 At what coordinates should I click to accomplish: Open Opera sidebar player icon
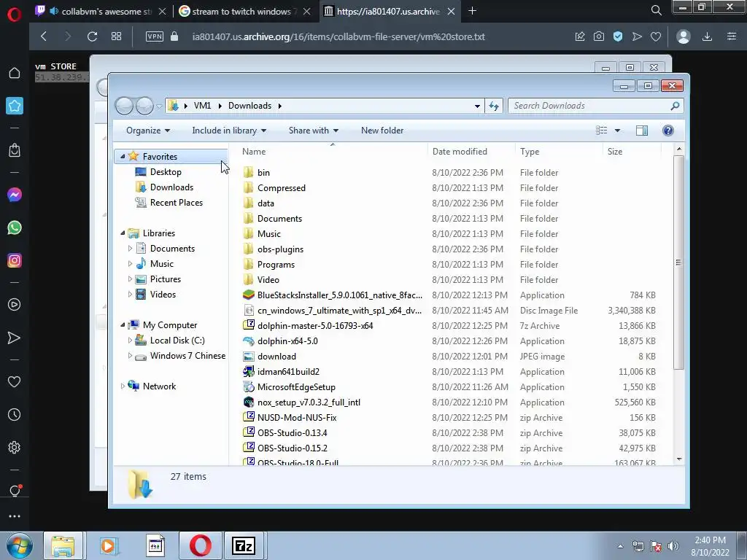(15, 305)
